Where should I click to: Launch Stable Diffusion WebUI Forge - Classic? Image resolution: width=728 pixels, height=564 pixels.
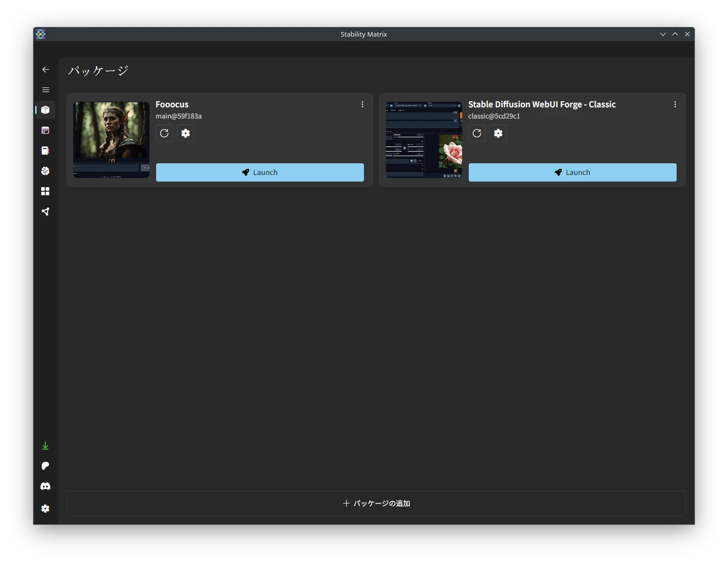point(572,172)
